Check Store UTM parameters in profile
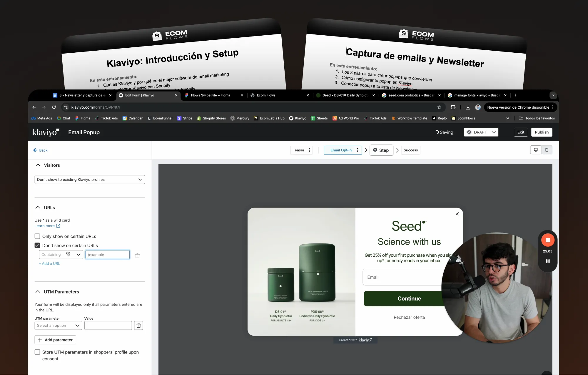The height and width of the screenshot is (375, 588). [37, 352]
